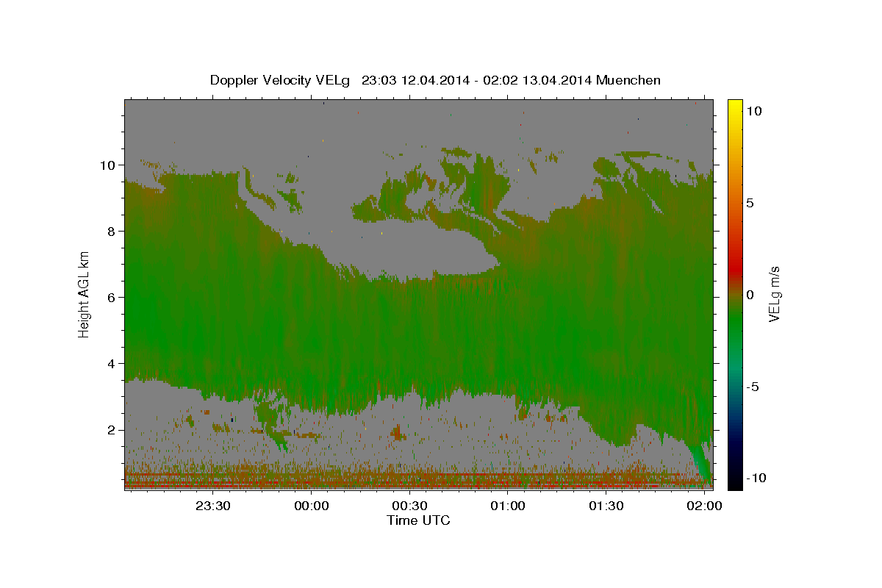This screenshot has width=882, height=588.
Task: Click the height axis label '2'
Action: coord(111,429)
